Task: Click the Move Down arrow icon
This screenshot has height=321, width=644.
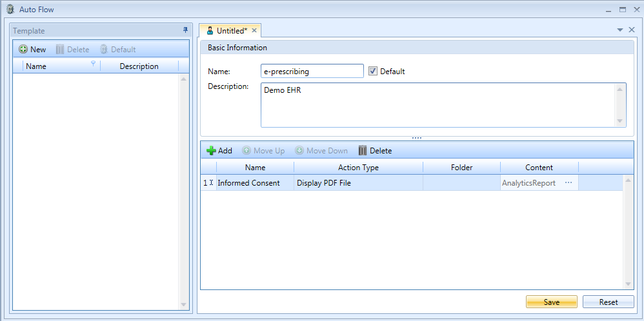Action: [x=299, y=151]
